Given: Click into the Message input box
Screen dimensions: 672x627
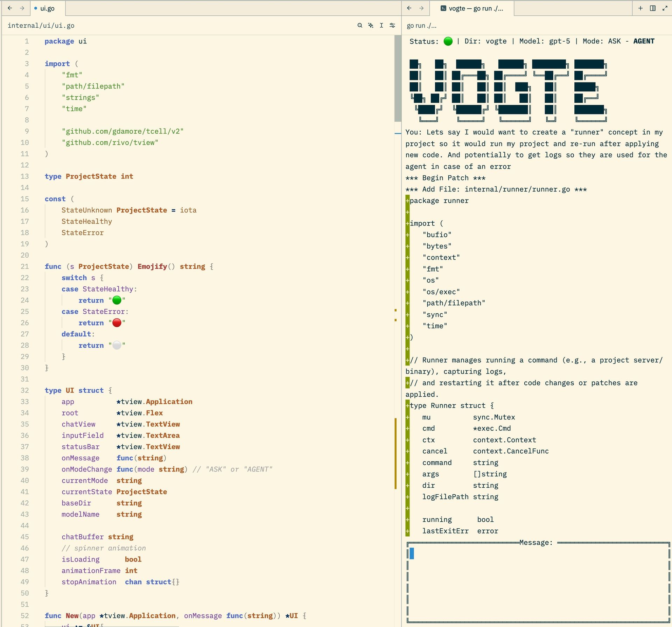Looking at the screenshot, I should click(x=538, y=583).
